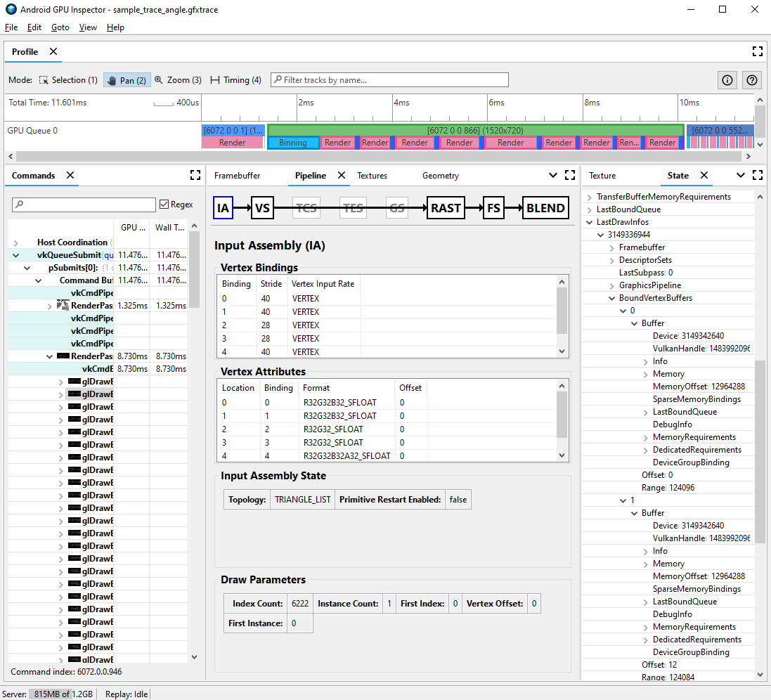Image resolution: width=771 pixels, height=700 pixels.
Task: Switch to the Textures tab
Action: click(372, 175)
